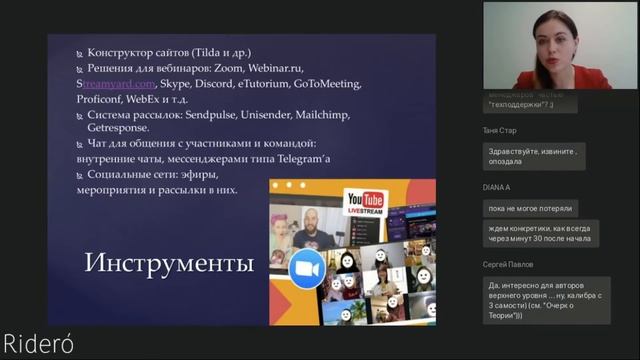Click the blue Zoom camera icon

[x=307, y=269]
